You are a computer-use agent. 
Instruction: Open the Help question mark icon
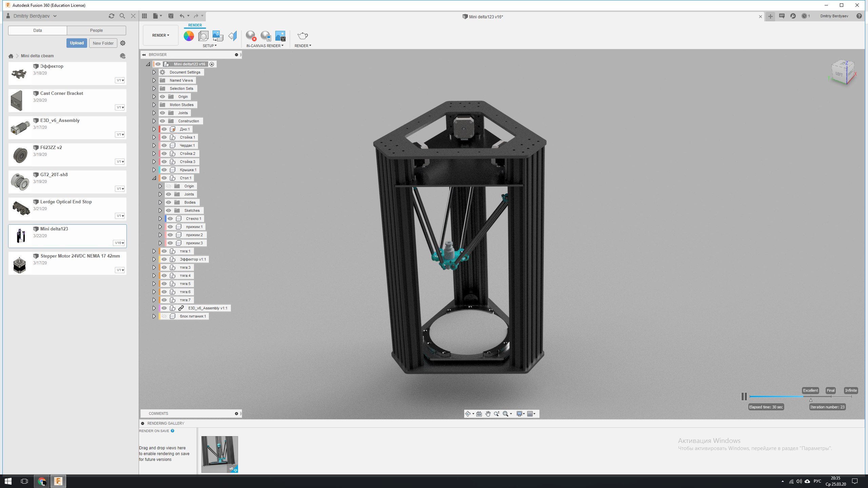pos(859,16)
